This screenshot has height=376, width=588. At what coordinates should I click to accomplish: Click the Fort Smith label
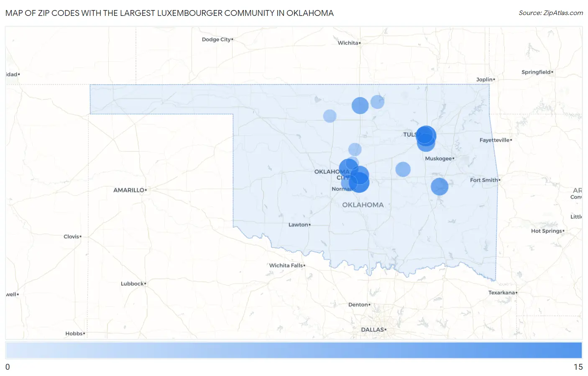click(x=484, y=180)
